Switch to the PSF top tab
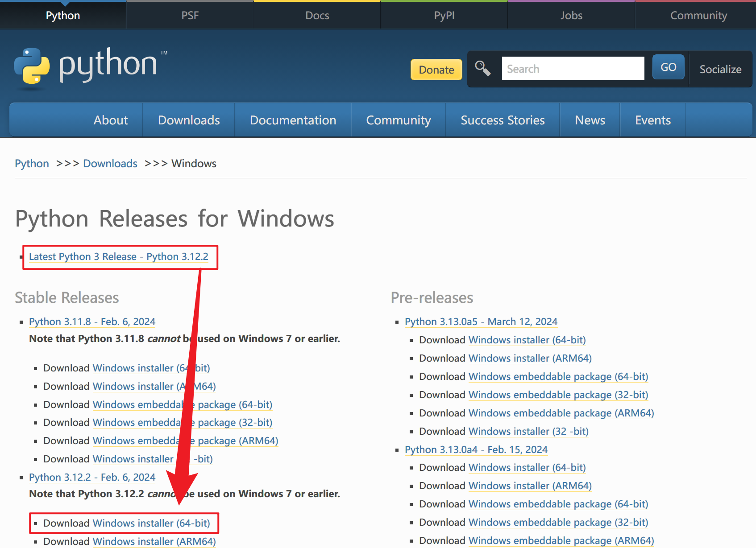The width and height of the screenshot is (756, 548). (x=190, y=15)
